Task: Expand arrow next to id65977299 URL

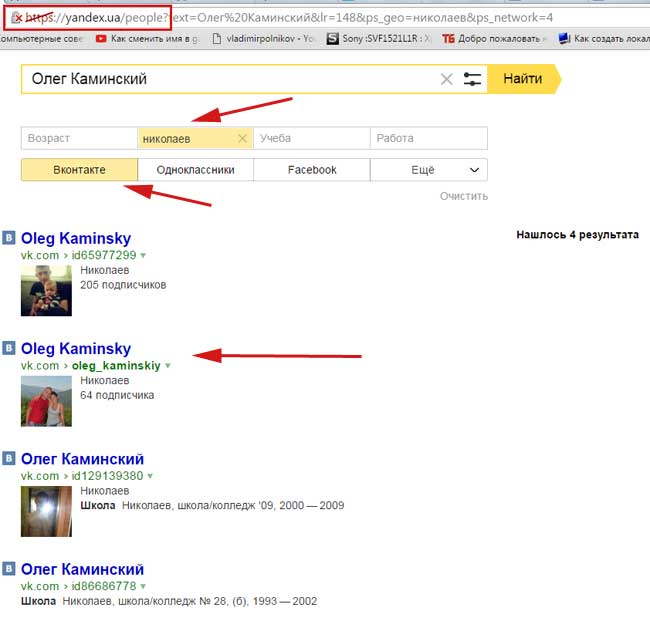Action: point(143,256)
